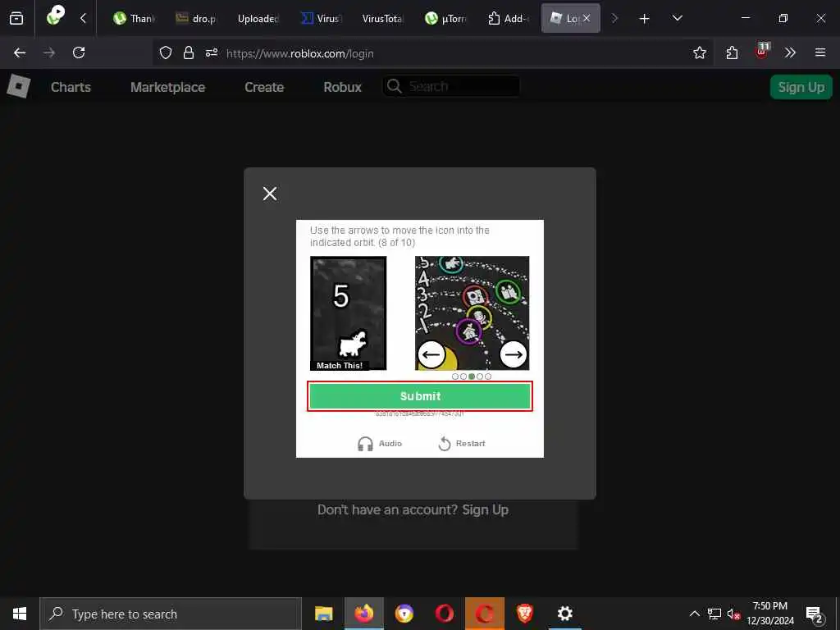Focus the Roblox Search field
Viewport: 840px width, 630px height.
[451, 86]
